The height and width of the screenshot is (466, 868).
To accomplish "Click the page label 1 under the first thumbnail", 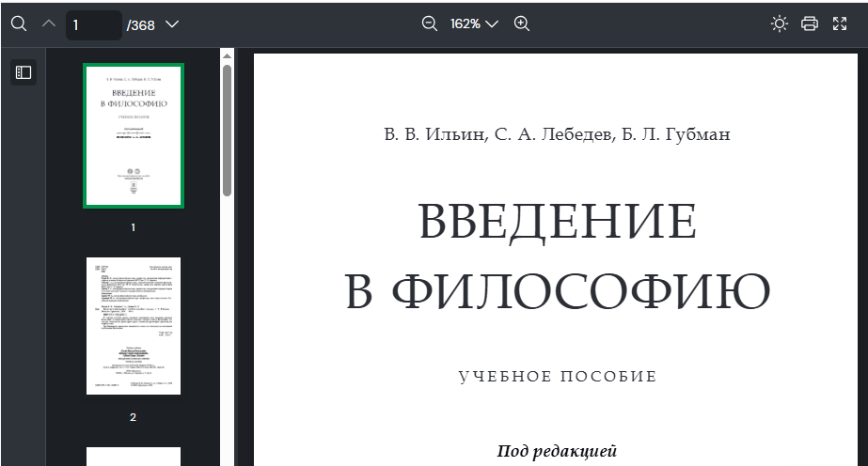I will (133, 227).
